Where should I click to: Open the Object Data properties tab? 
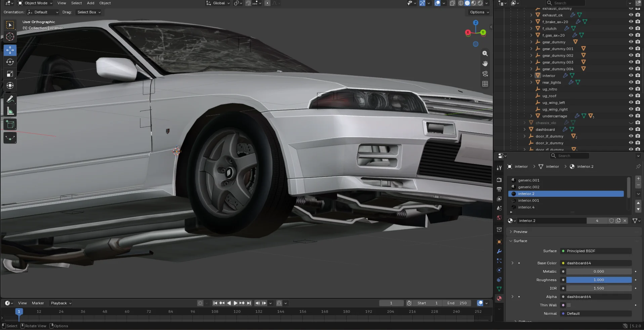[x=499, y=289]
